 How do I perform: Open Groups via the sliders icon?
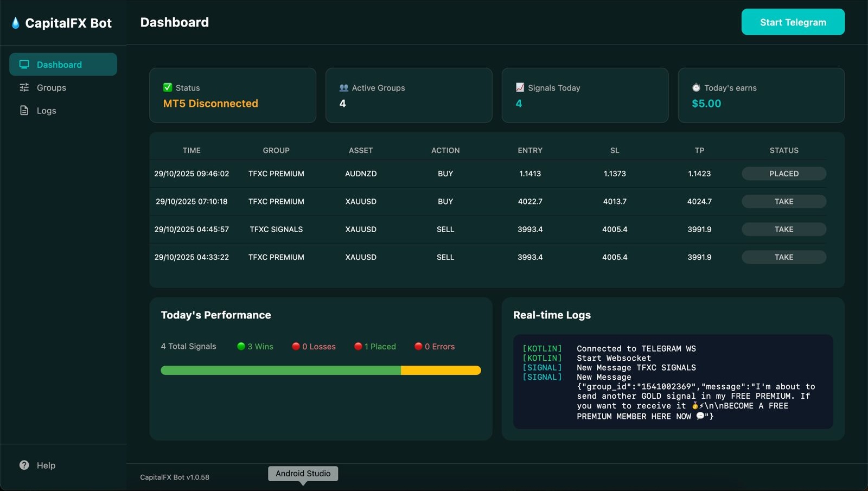point(23,87)
